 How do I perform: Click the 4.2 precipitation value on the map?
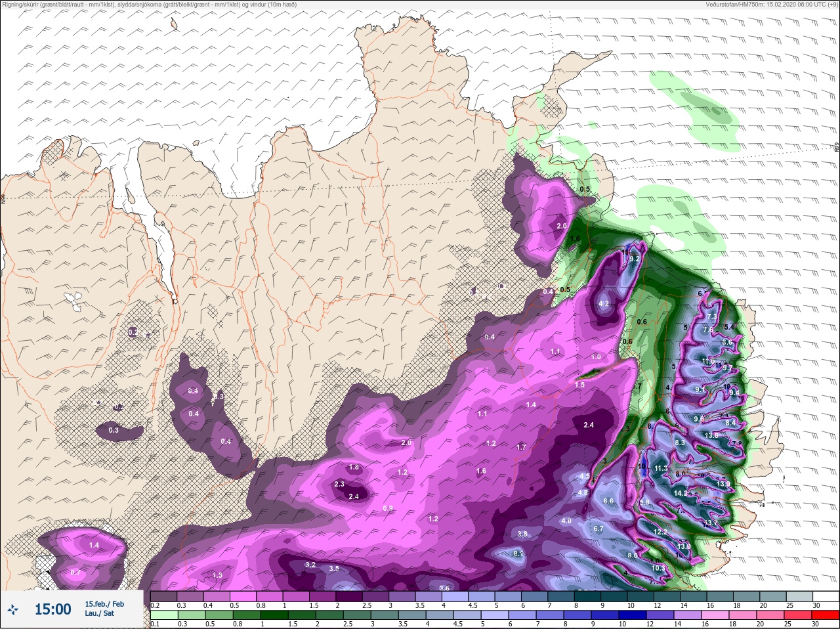click(604, 303)
